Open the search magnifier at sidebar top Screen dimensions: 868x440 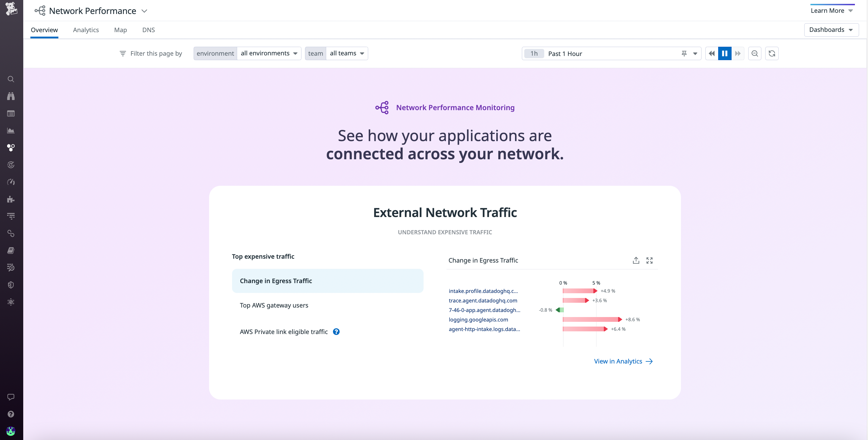point(11,79)
